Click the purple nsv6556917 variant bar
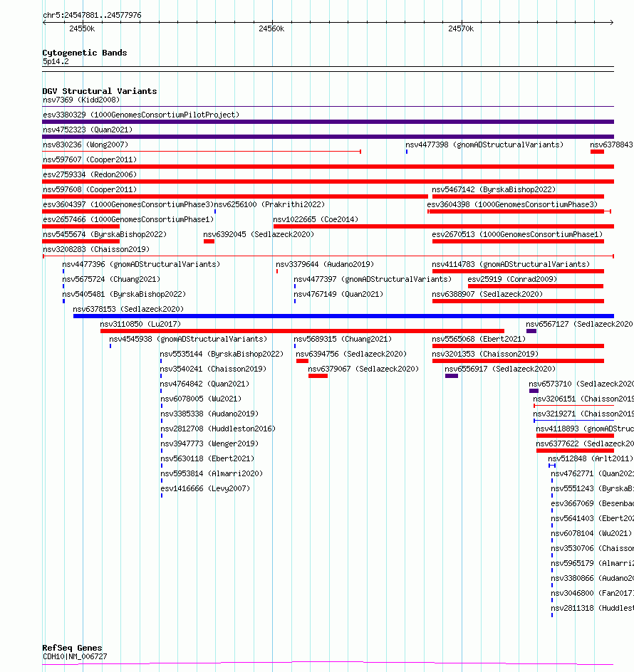 [452, 377]
